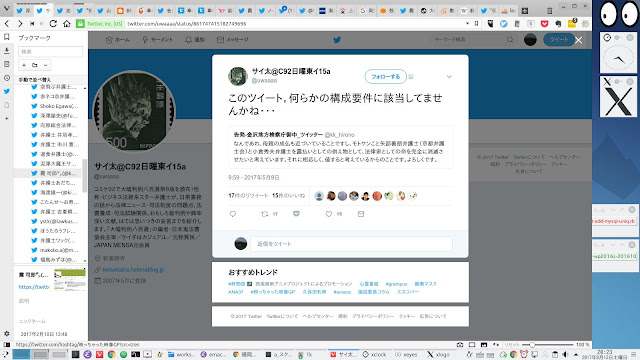Capture page with camera icon
This screenshot has height=360, width=640.
coord(460,345)
